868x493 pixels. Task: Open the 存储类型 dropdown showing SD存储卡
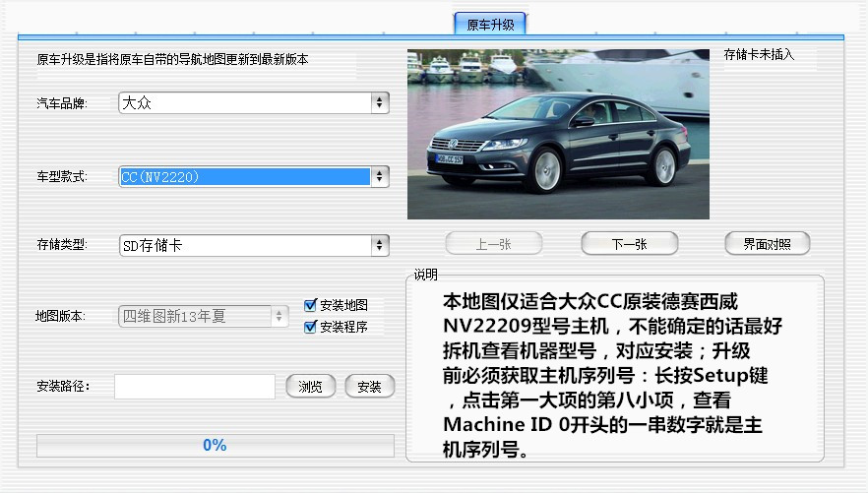(254, 246)
